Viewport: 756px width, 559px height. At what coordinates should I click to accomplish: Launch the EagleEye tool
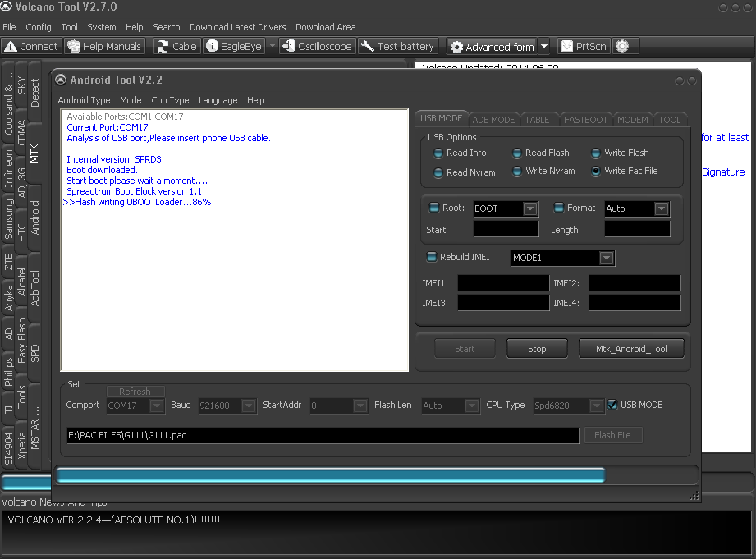(234, 47)
